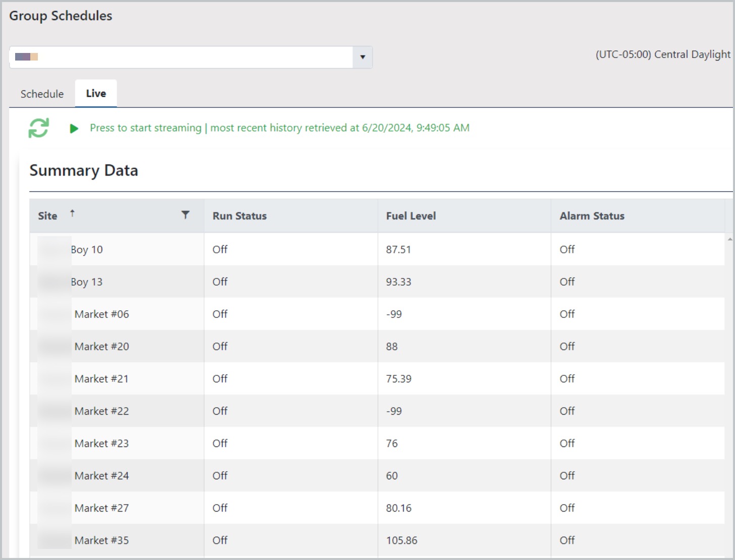
Task: Click the Site column header label
Action: point(47,216)
